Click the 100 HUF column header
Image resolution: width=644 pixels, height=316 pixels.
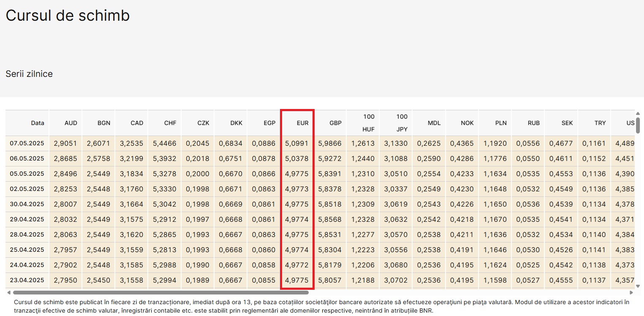pyautogui.click(x=368, y=123)
